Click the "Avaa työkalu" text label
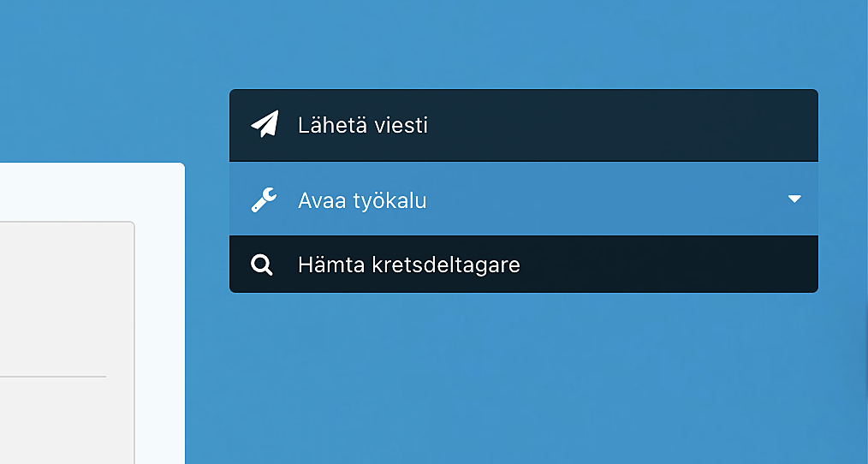This screenshot has width=868, height=464. coord(362,199)
